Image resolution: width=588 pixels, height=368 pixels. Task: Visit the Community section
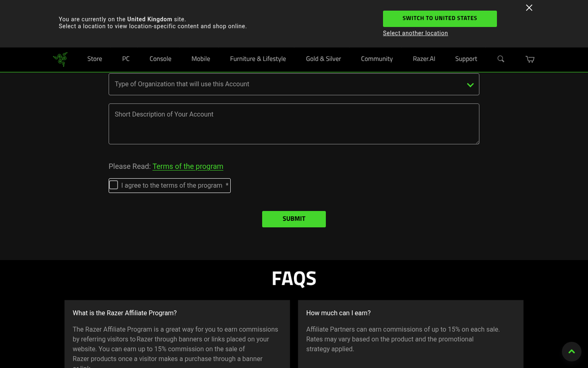click(x=377, y=59)
